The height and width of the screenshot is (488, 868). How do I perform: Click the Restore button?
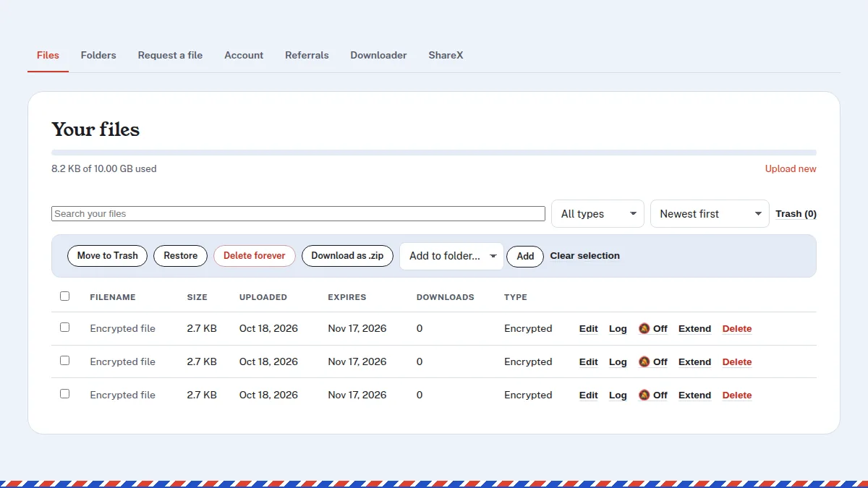[x=180, y=256]
